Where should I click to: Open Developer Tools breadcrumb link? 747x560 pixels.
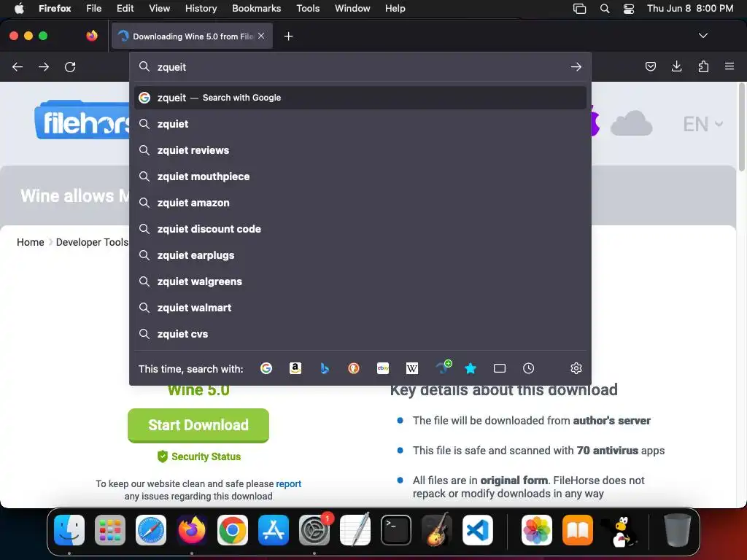coord(92,242)
